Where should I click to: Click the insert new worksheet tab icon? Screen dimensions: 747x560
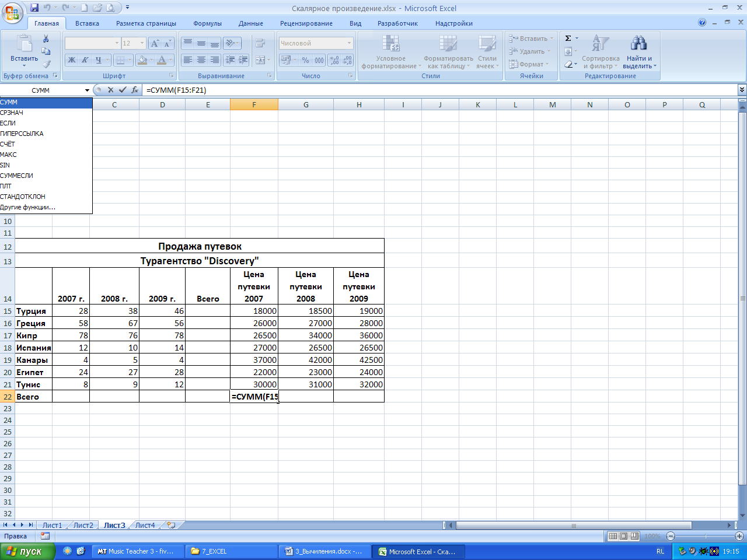coord(172,525)
